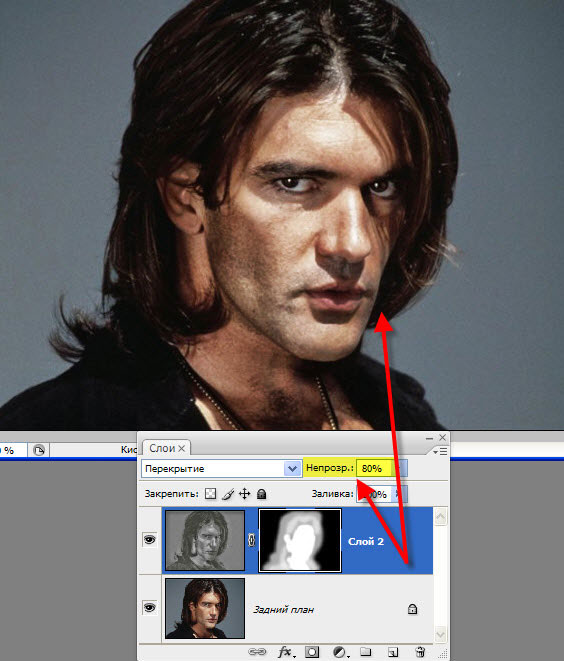
Task: Open opacity Непрозр. slider arrow
Action: click(x=400, y=468)
